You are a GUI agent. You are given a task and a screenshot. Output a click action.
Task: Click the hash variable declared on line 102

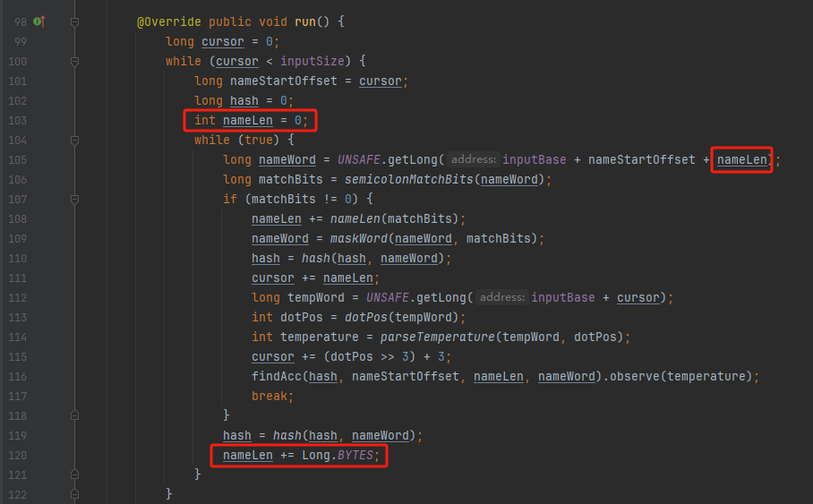click(244, 100)
